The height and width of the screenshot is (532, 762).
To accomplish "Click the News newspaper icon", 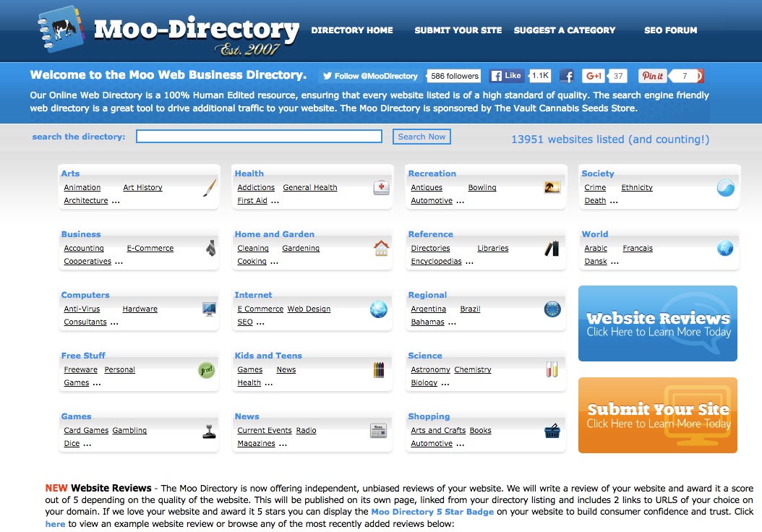I will click(379, 431).
